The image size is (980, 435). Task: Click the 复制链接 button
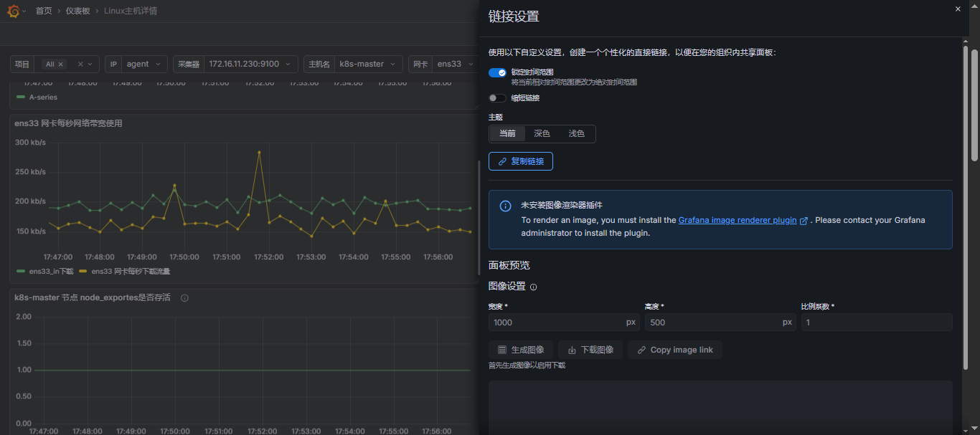click(x=521, y=161)
